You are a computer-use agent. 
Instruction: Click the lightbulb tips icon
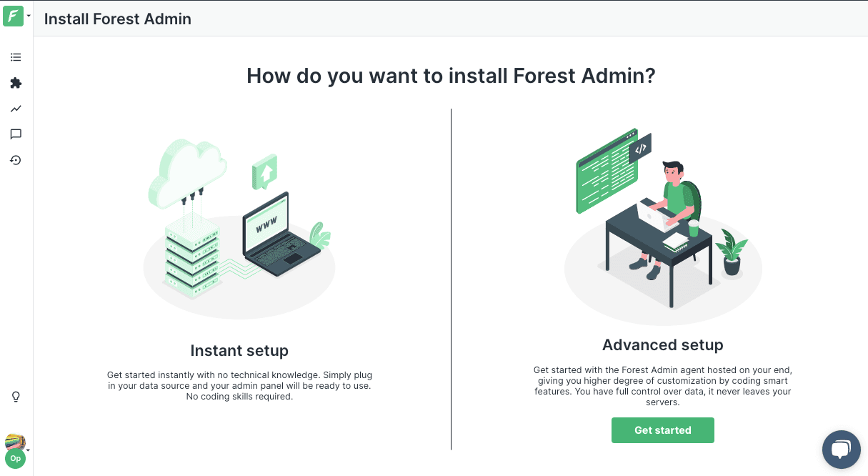coord(16,397)
